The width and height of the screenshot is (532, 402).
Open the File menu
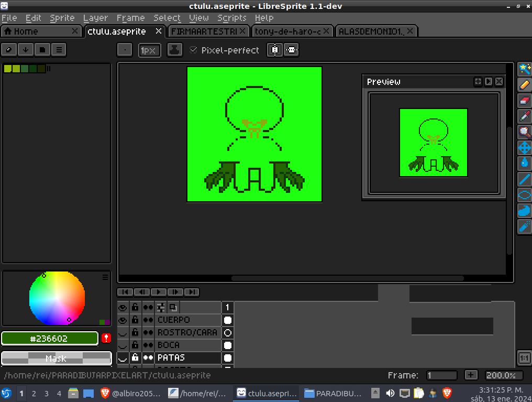pos(9,18)
